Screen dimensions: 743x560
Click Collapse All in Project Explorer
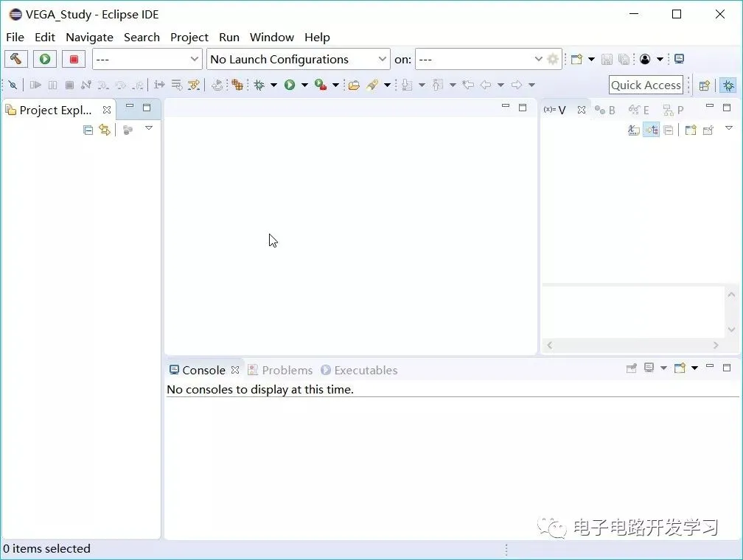(x=88, y=130)
